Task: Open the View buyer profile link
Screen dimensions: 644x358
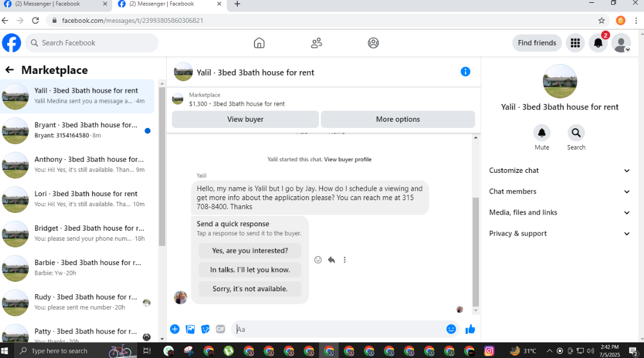Action: 347,160
